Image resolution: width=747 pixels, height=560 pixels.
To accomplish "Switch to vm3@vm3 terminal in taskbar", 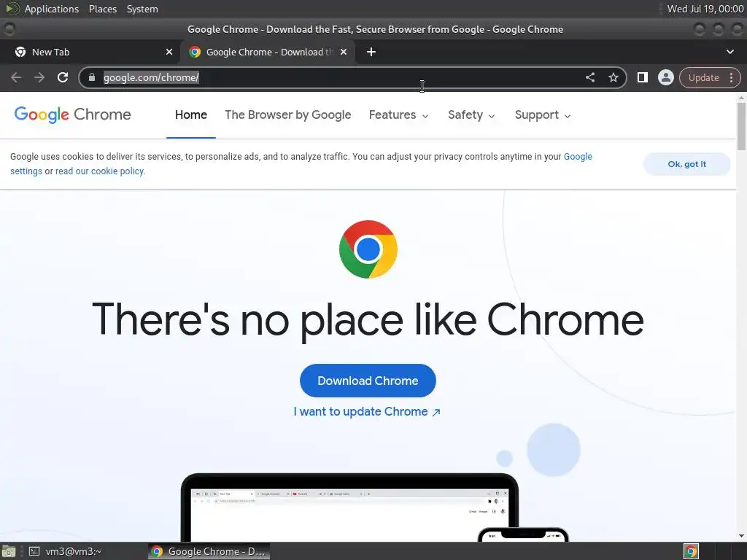I will click(x=66, y=551).
